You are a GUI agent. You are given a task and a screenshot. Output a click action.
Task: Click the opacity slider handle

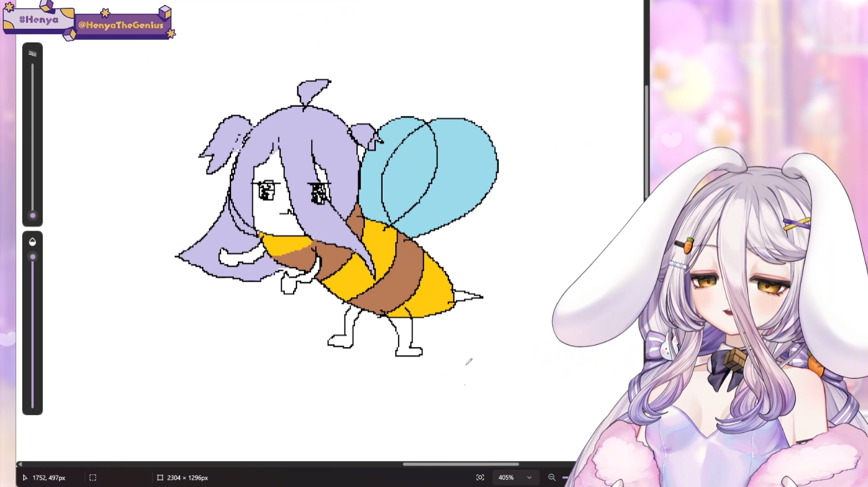pyautogui.click(x=33, y=257)
